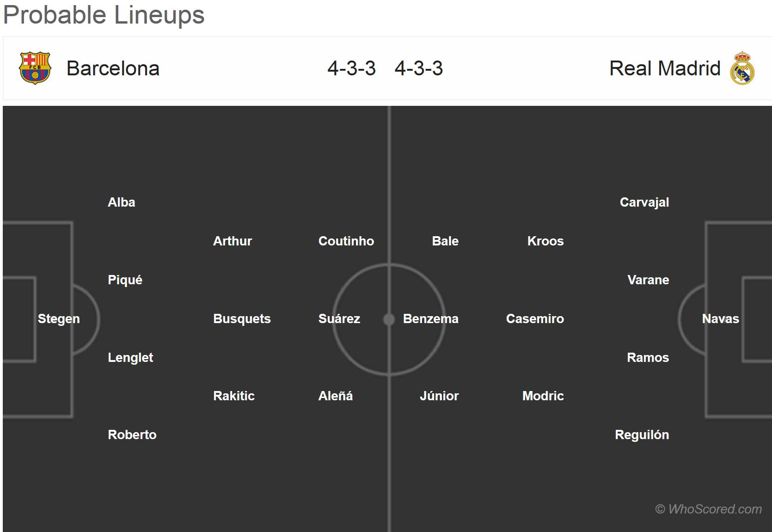Viewport: 772px width, 532px height.
Task: Select Bale on the pitch
Action: pos(445,241)
